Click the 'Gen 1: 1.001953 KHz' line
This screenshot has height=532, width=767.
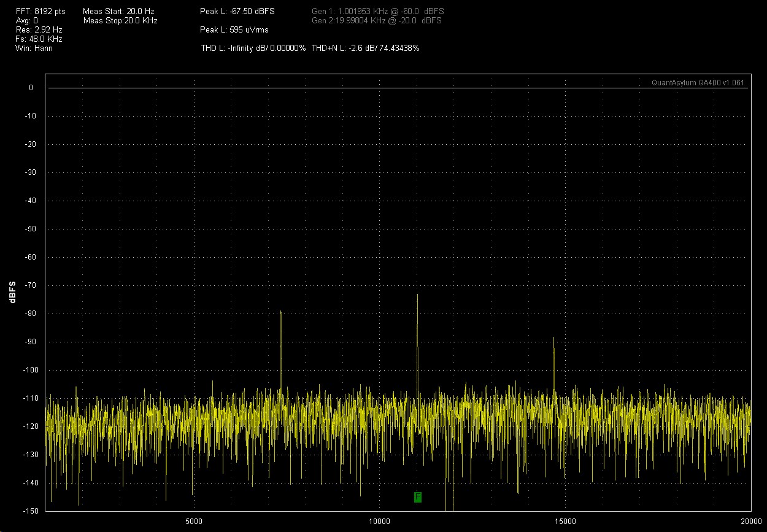377,12
